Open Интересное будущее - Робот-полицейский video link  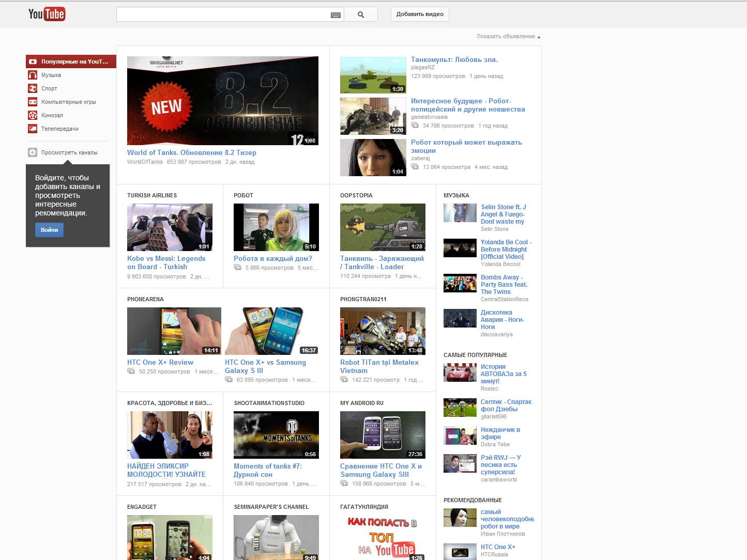[x=468, y=105]
